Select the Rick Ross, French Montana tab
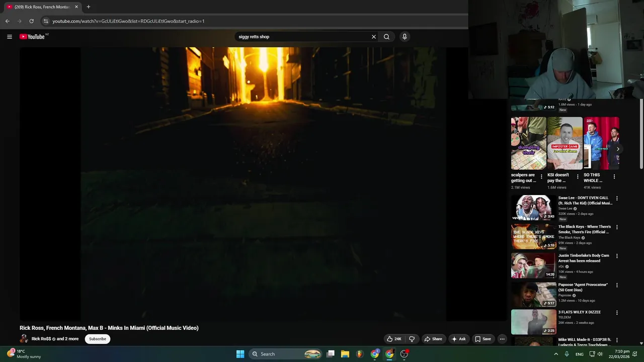 [x=42, y=7]
